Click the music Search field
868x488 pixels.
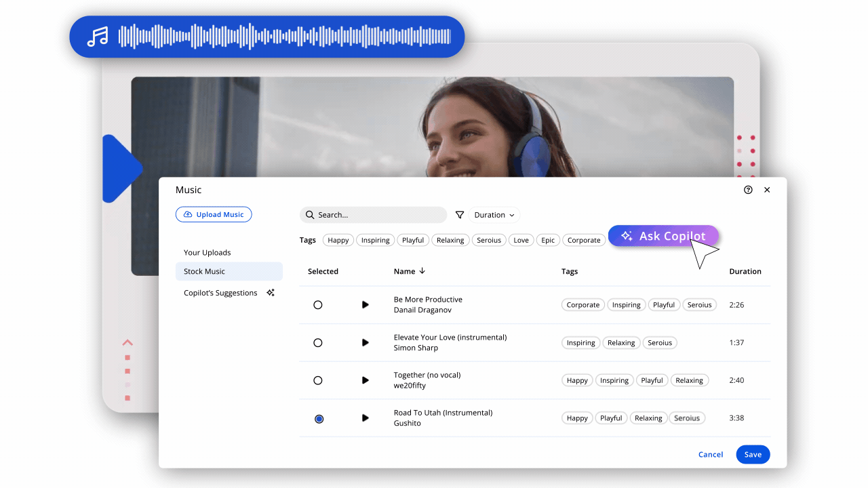pos(373,215)
